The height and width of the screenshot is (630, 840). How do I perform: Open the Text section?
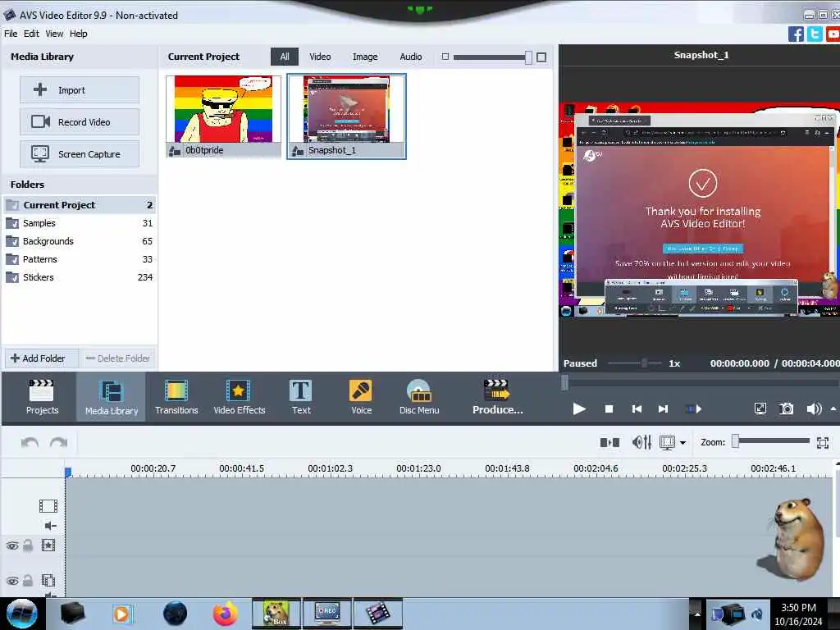(x=301, y=397)
